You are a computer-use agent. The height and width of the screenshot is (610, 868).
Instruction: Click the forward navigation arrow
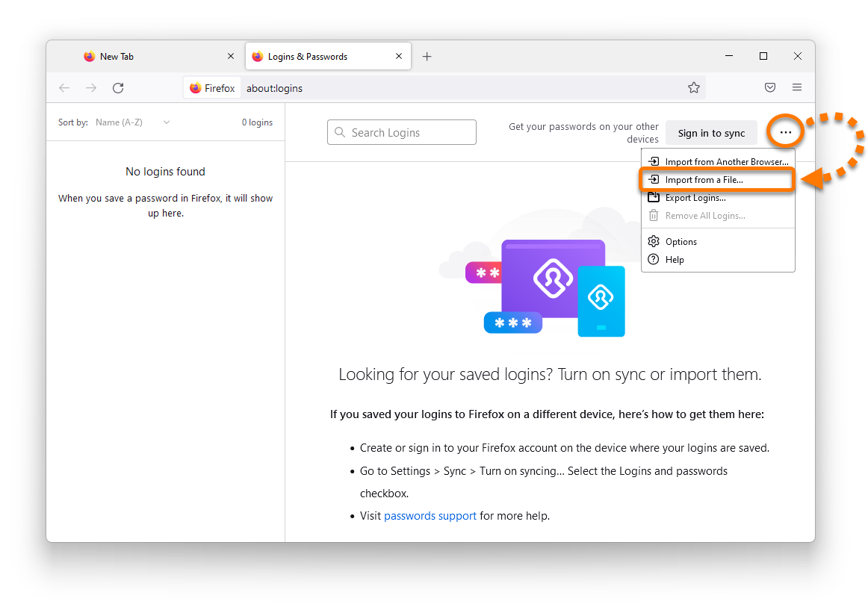pos(91,88)
